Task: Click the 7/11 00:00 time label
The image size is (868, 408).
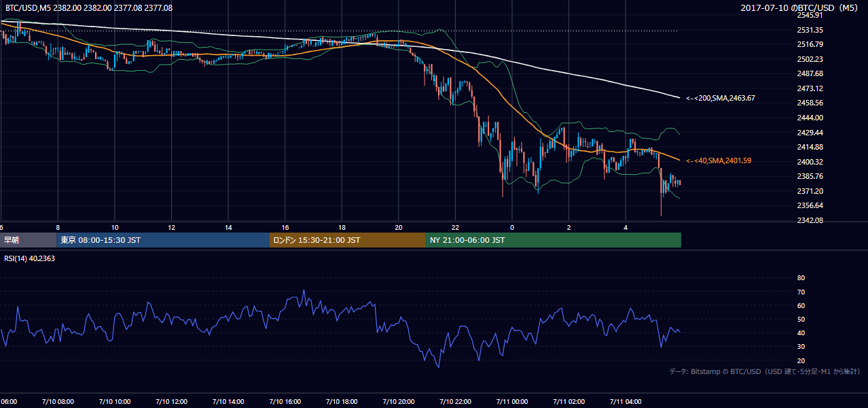Action: click(512, 402)
